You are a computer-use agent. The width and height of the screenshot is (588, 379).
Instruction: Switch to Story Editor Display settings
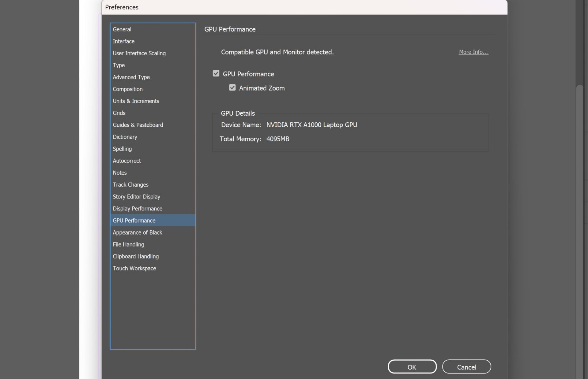pos(136,196)
